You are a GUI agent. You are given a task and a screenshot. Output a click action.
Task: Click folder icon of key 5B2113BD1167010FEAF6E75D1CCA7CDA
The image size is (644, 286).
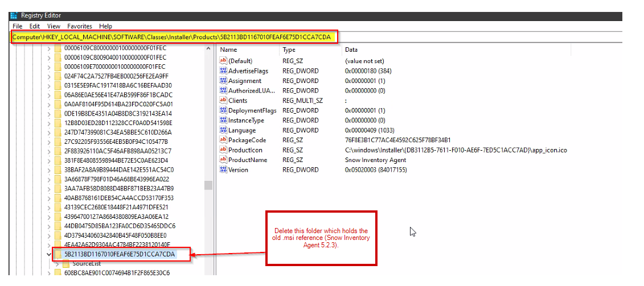tap(58, 254)
